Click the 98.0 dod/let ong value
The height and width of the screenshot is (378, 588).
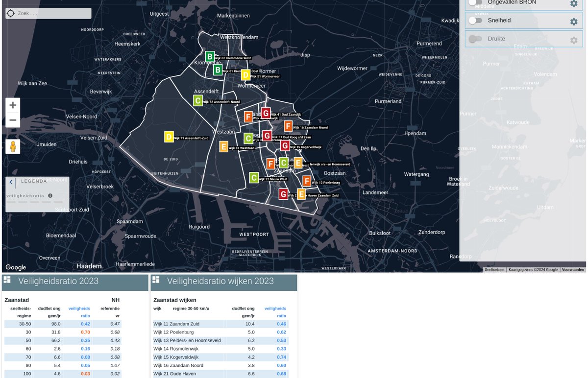click(55, 324)
